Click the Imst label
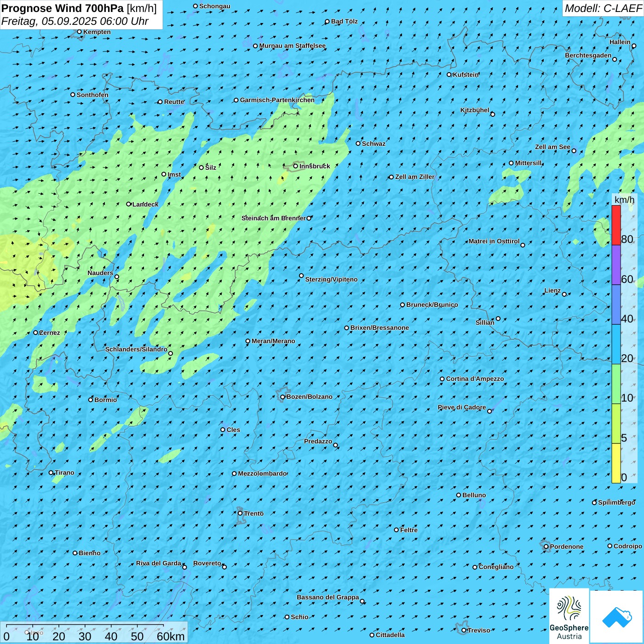This screenshot has height=644, width=644. click(x=174, y=174)
